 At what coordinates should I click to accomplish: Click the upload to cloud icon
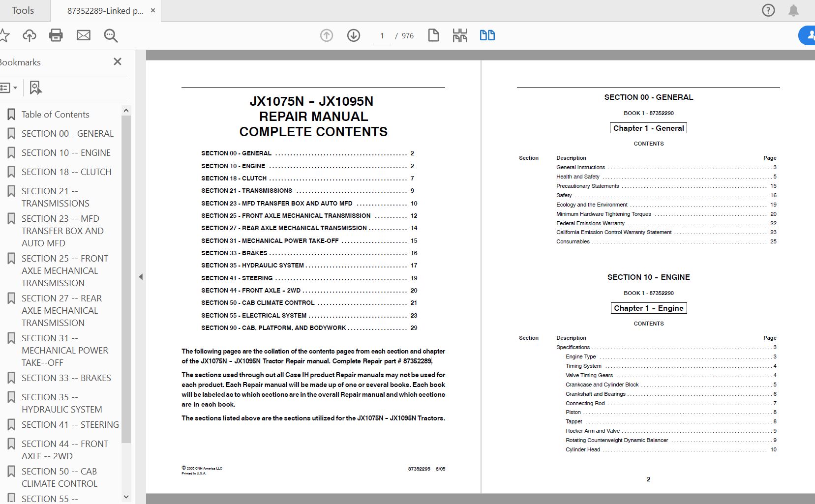coord(30,35)
